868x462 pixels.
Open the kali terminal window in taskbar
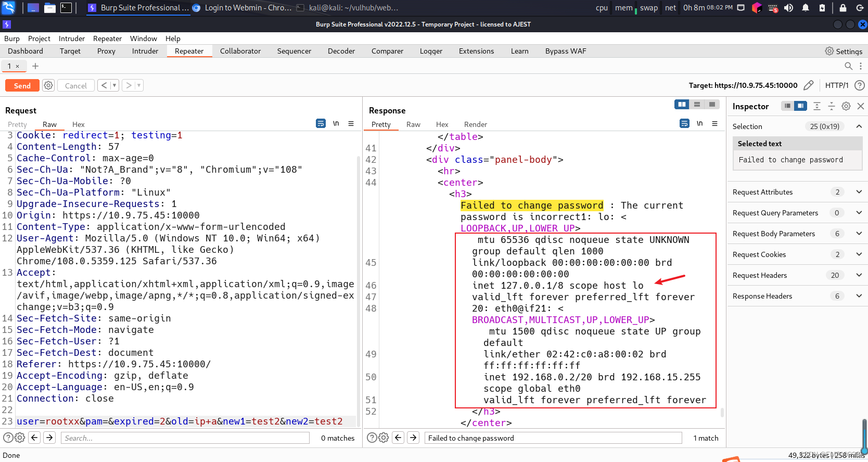coord(347,8)
